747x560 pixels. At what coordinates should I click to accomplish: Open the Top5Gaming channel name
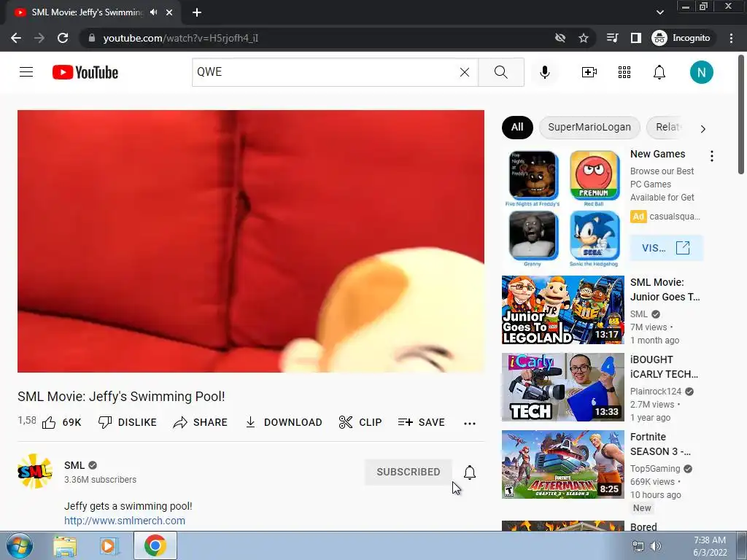click(655, 469)
